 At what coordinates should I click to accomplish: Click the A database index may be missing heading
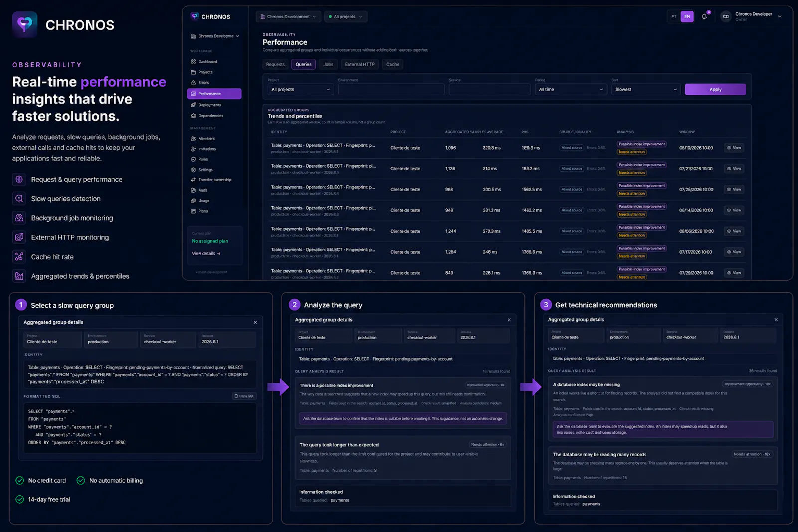(x=587, y=385)
